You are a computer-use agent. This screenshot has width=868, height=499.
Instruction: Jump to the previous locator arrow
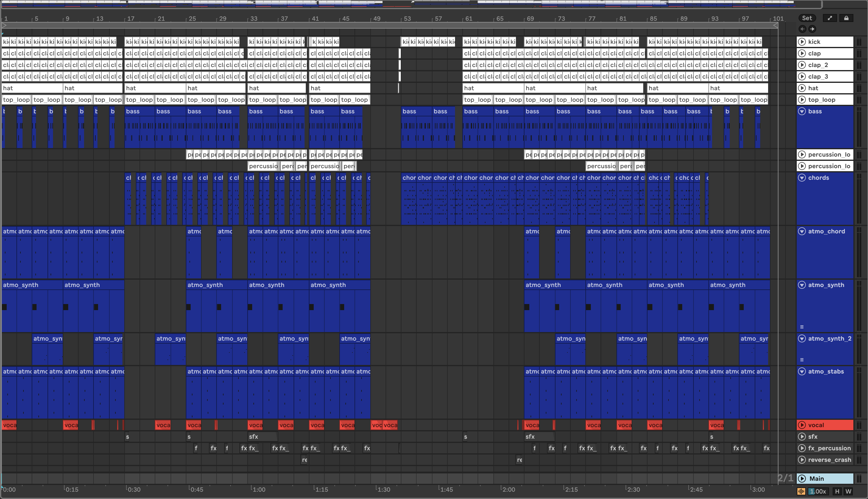click(802, 29)
